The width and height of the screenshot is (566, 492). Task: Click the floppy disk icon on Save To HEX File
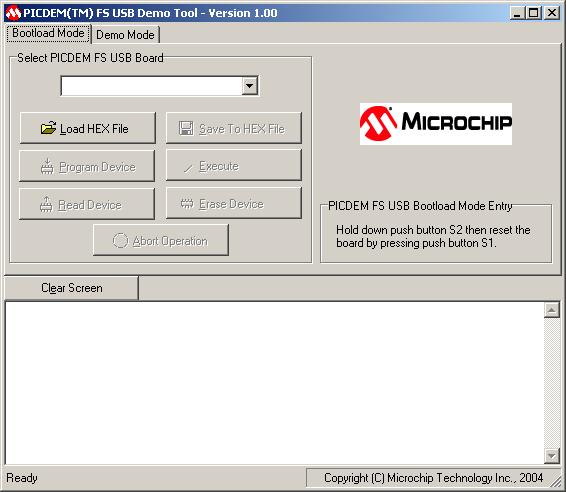tap(186, 129)
